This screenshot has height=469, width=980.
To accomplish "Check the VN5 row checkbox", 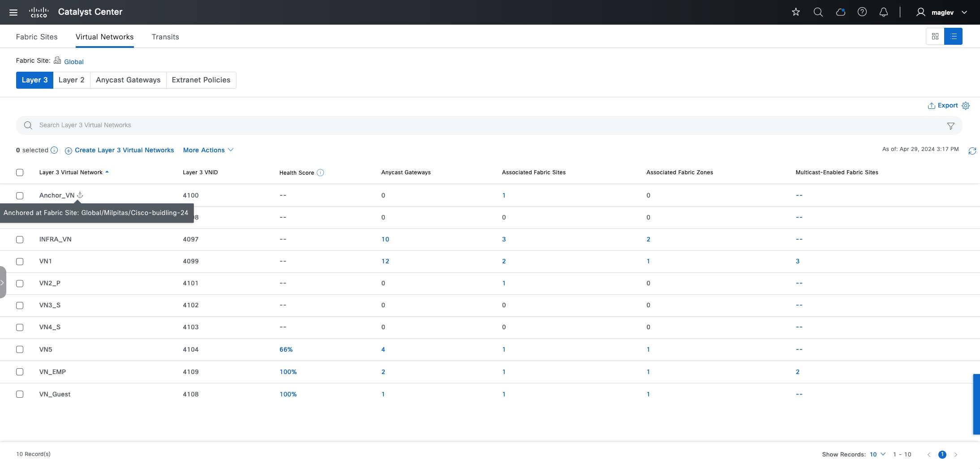I will (x=20, y=349).
